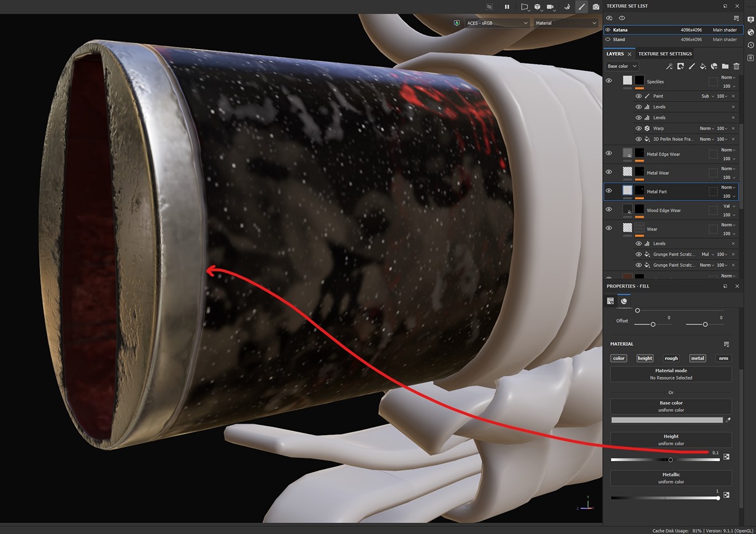Click the Base color uniform color button
Screen dimensions: 756x534
tap(671, 406)
